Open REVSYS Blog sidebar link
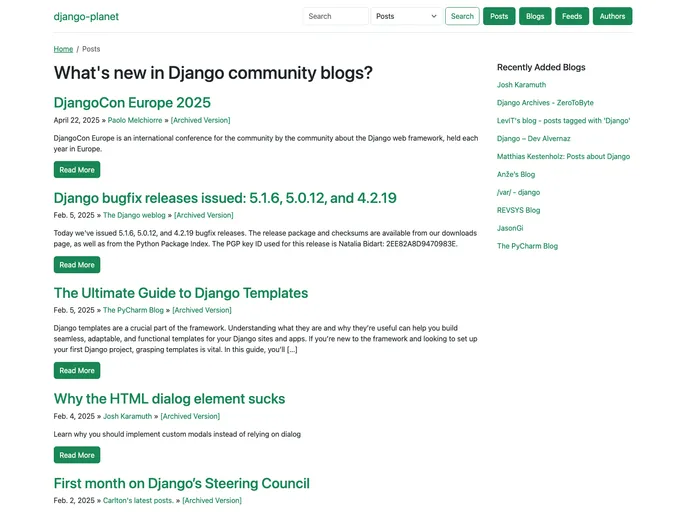 pyautogui.click(x=518, y=211)
